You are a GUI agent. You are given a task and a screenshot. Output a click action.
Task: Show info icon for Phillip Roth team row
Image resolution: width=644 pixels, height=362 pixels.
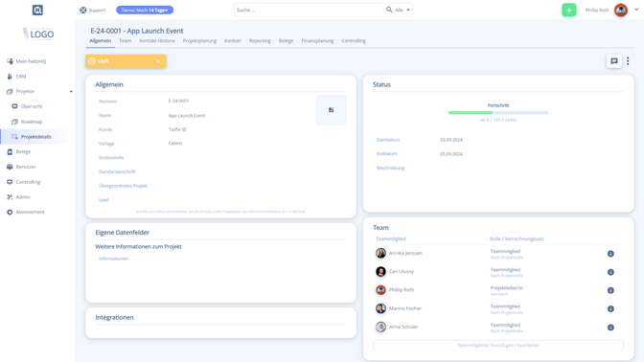coord(610,290)
